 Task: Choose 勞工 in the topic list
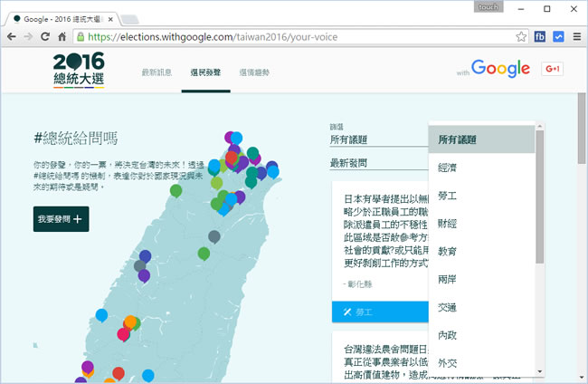coord(448,195)
